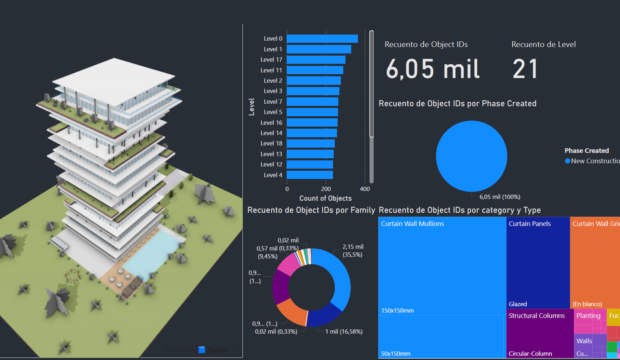
Task: Select the dark blue 16,58% donut segment
Action: [323, 316]
